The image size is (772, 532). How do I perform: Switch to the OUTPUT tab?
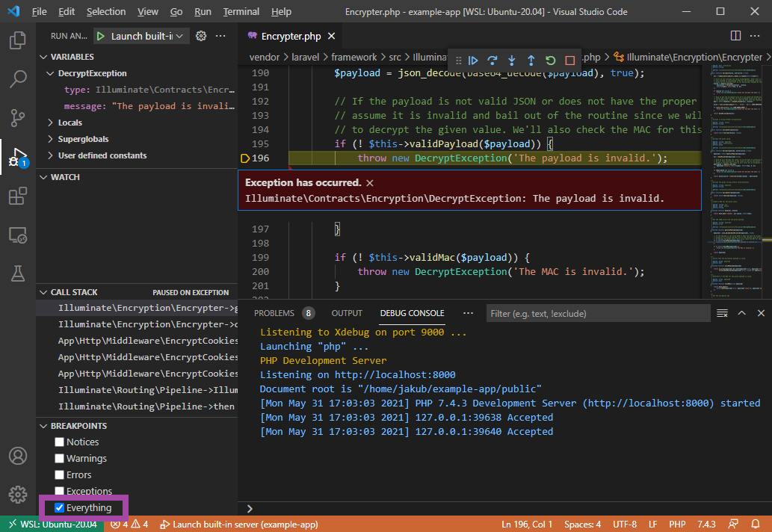click(347, 314)
